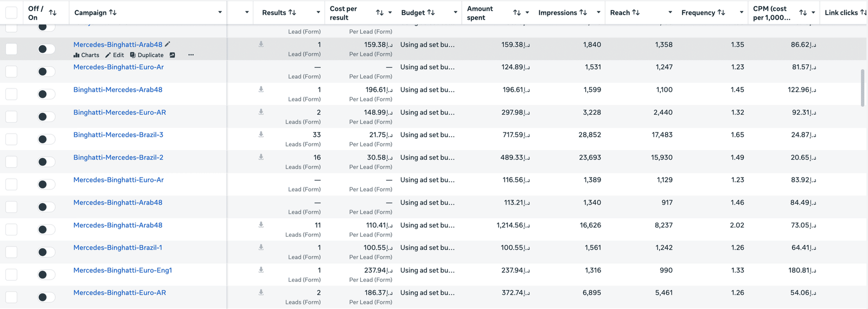Click download icon for Binghatti-Mercedes-Euro-AR row
868x309 pixels.
(261, 112)
